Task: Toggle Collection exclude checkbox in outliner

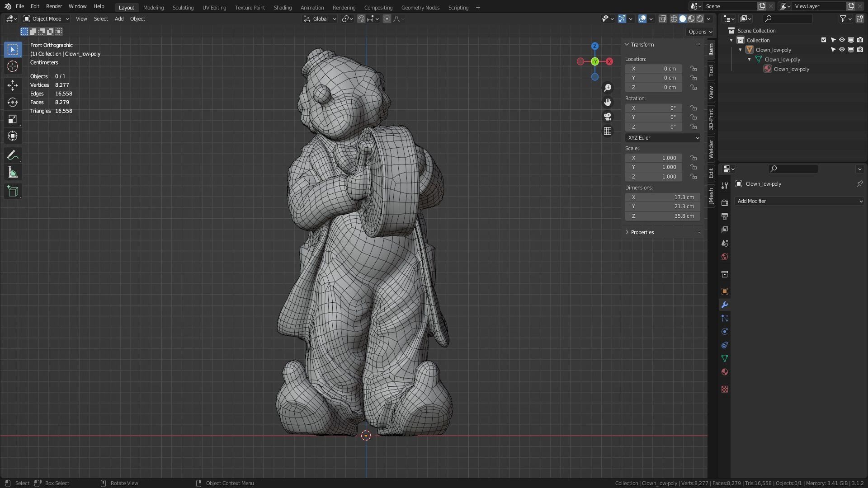Action: [824, 40]
